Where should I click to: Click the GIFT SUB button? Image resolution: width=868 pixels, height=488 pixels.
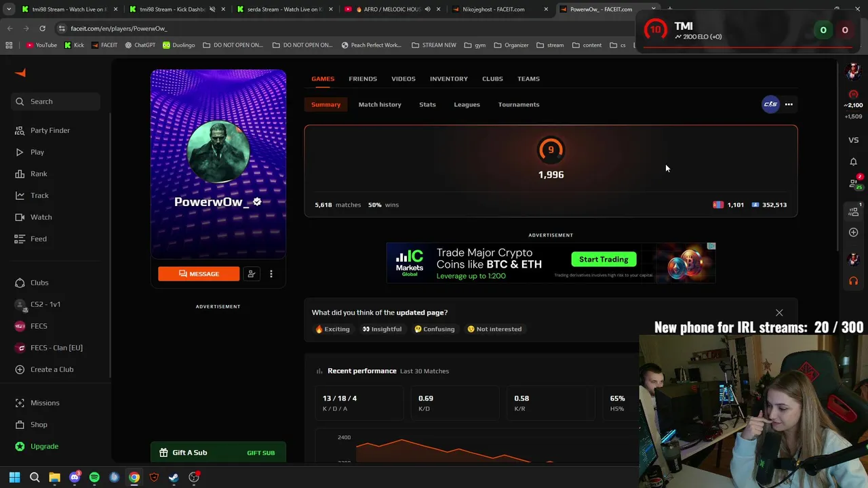260,453
